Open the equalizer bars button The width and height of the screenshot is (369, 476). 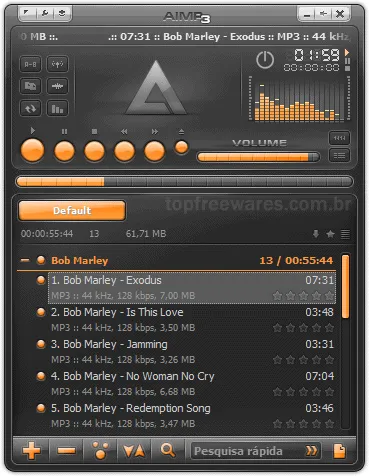coord(57,108)
